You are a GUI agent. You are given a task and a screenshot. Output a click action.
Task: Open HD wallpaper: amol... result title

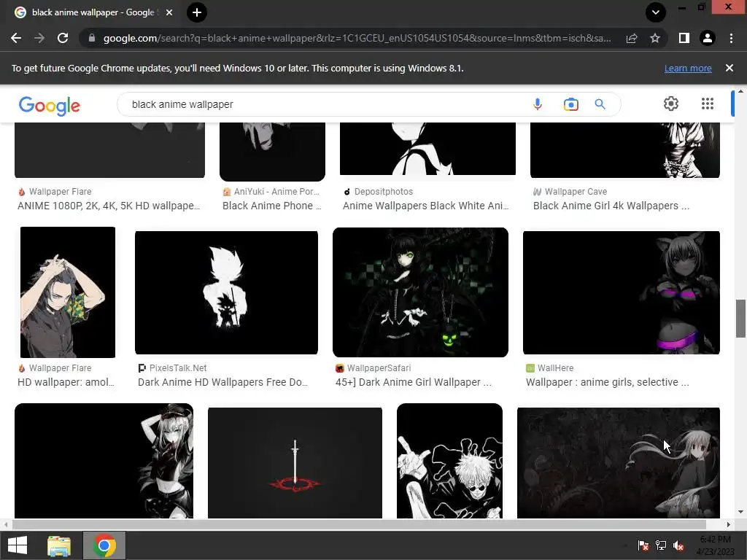(x=66, y=382)
